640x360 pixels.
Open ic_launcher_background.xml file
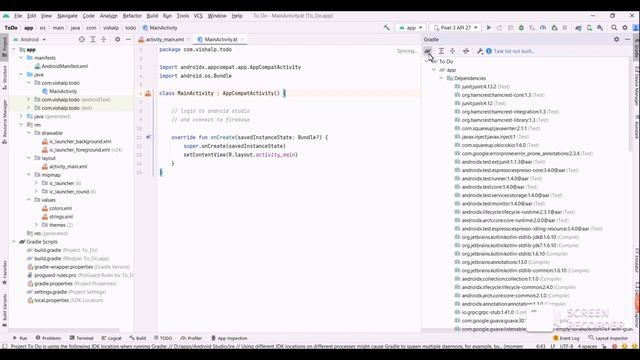pyautogui.click(x=80, y=142)
